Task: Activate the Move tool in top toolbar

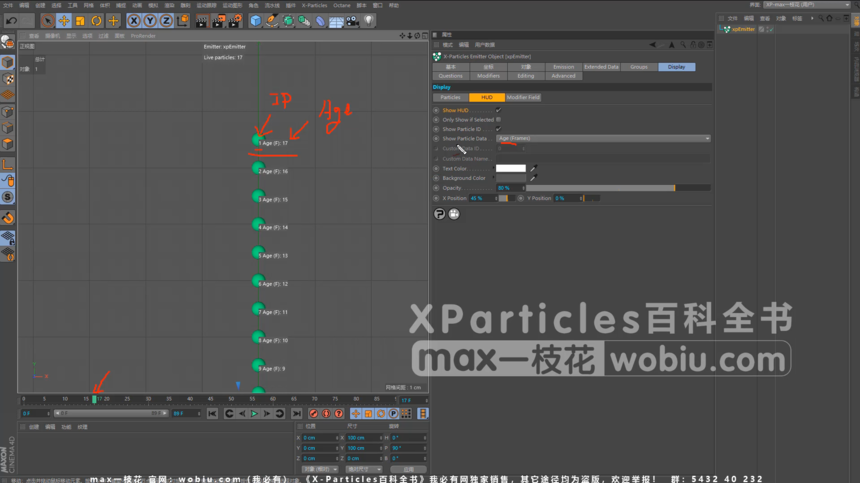Action: (64, 21)
